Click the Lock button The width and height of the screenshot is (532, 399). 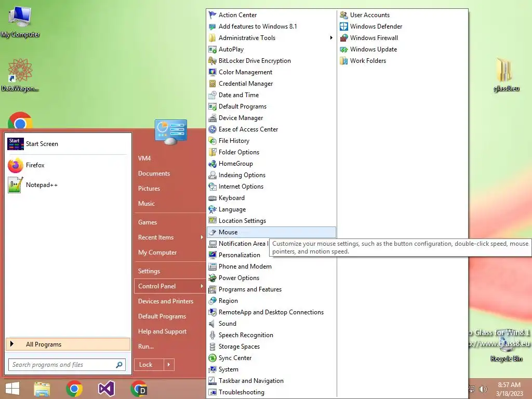[149, 365]
